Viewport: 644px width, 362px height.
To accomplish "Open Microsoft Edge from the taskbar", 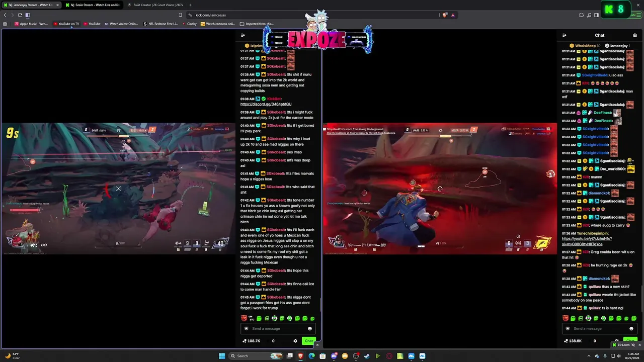I will 312,356.
